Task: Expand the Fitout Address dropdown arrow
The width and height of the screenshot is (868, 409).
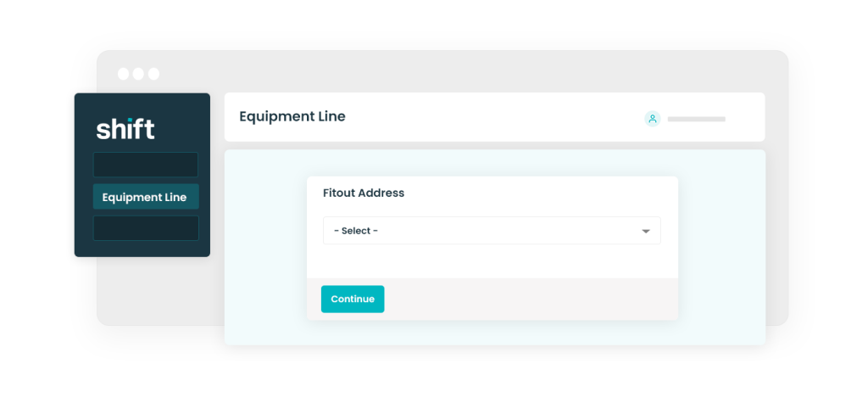Action: (645, 231)
